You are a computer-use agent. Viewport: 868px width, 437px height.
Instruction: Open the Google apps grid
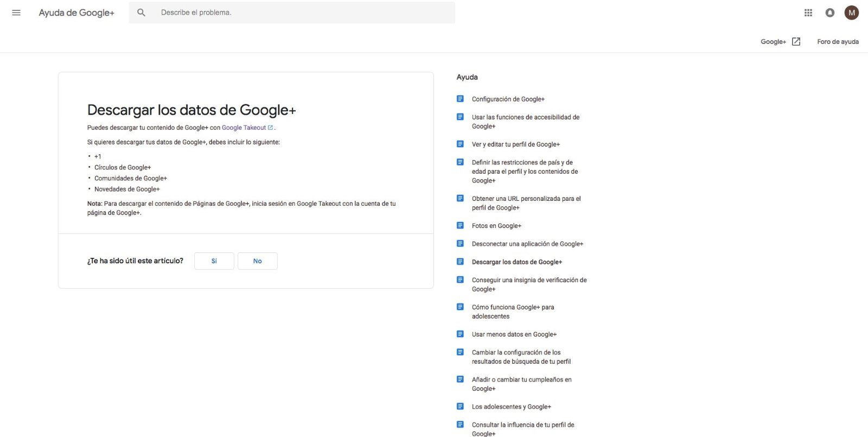pyautogui.click(x=808, y=12)
